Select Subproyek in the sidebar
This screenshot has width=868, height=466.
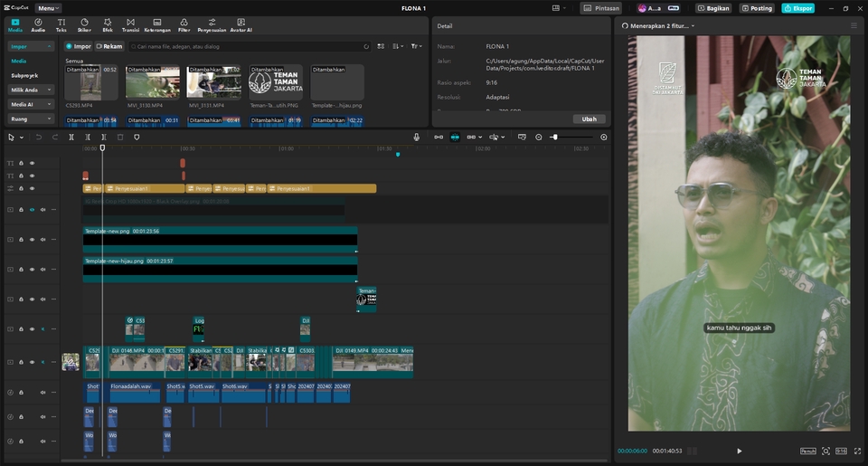pos(24,75)
